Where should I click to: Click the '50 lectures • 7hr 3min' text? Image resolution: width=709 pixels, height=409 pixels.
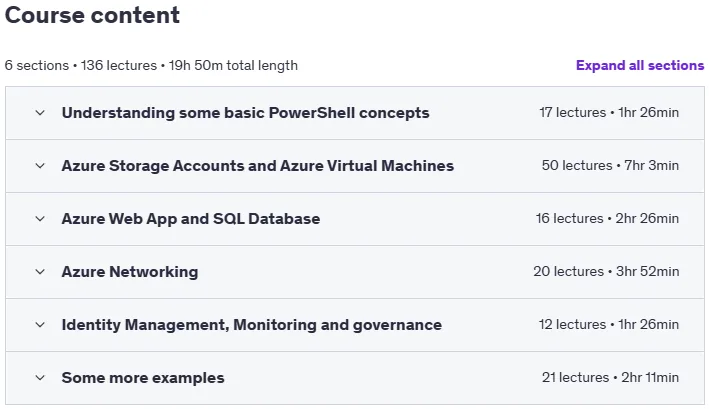(610, 165)
